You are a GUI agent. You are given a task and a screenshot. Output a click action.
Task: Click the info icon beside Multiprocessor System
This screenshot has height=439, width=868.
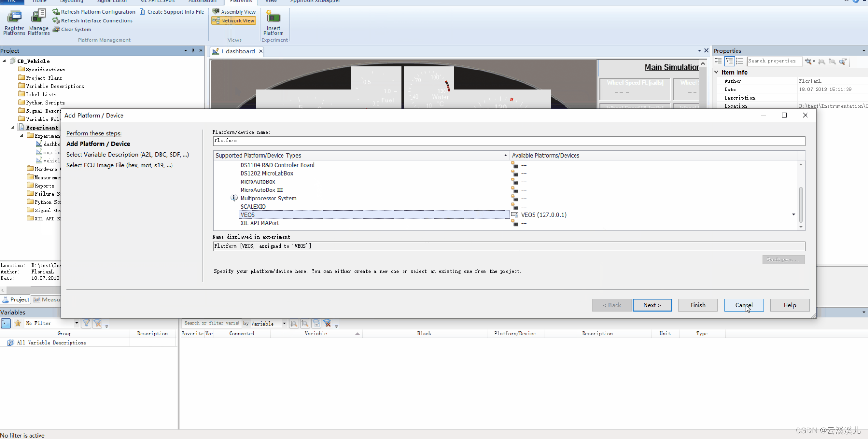[x=234, y=198]
